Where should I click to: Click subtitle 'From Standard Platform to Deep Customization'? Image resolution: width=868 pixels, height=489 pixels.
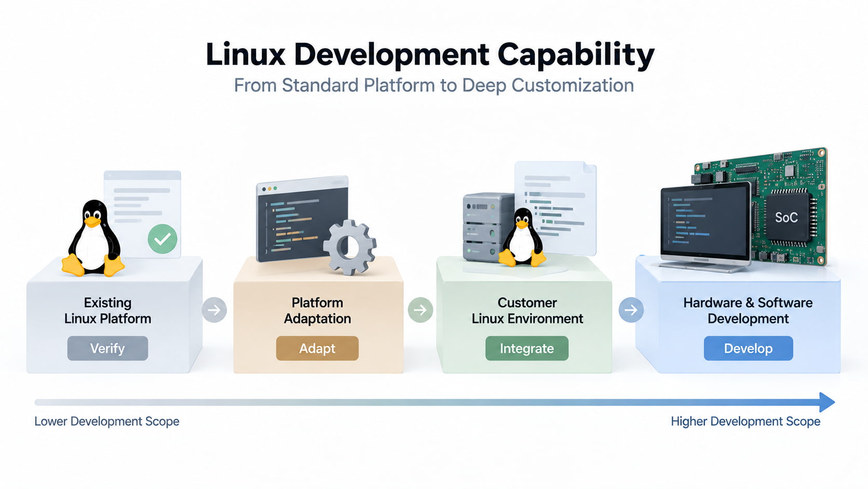click(x=434, y=85)
